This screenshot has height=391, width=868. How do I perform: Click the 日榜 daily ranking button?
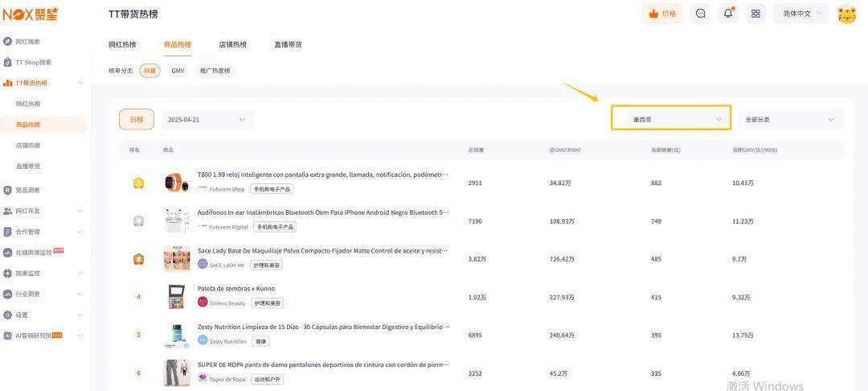[x=137, y=119]
